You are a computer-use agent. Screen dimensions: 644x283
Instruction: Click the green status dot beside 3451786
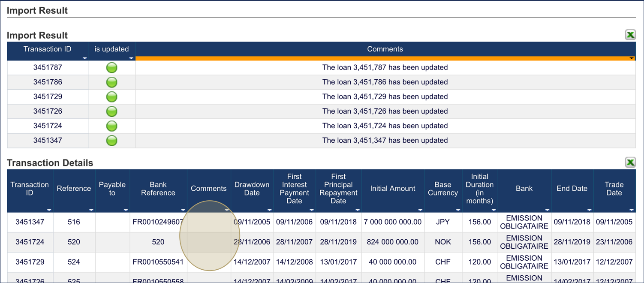click(111, 82)
